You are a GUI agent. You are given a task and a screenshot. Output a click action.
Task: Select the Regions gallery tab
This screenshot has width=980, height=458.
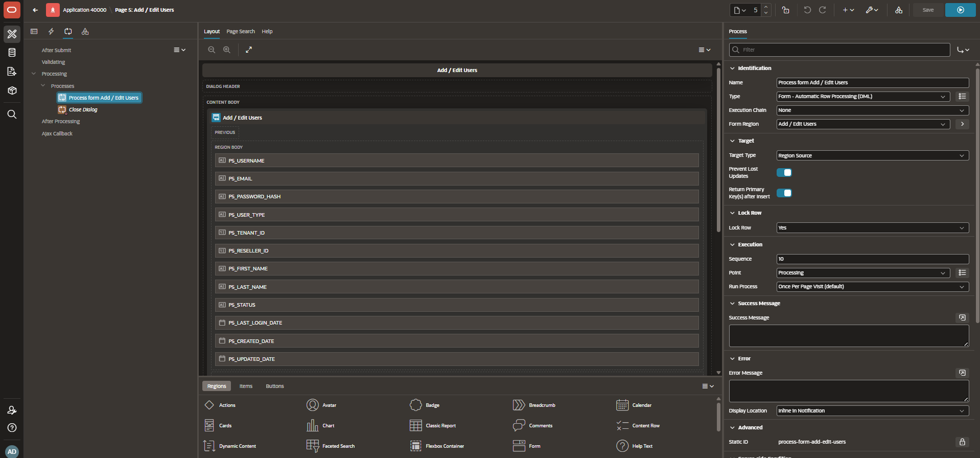point(217,386)
